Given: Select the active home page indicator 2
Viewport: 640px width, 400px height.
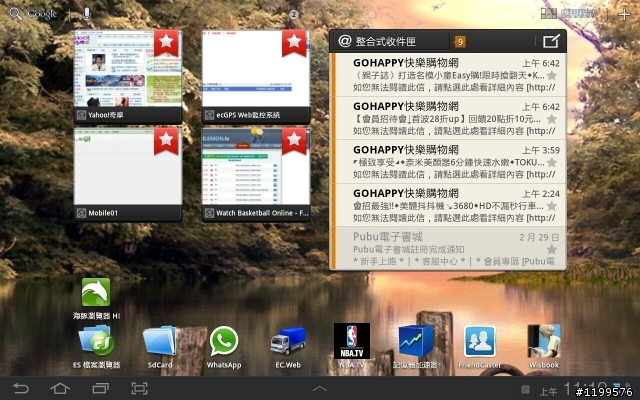Looking at the screenshot, I should point(294,15).
